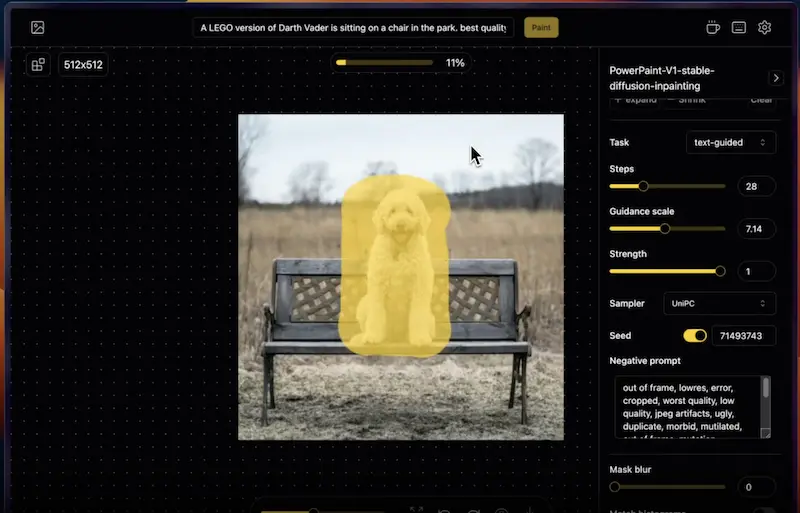Click the yellow masked dog on canvas
The image size is (800, 513).
tap(395, 265)
